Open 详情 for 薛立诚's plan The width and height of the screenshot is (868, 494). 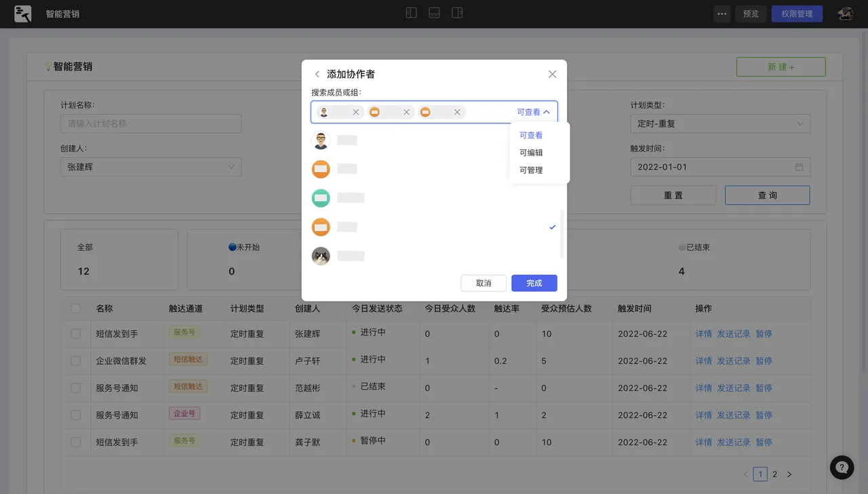click(x=703, y=415)
